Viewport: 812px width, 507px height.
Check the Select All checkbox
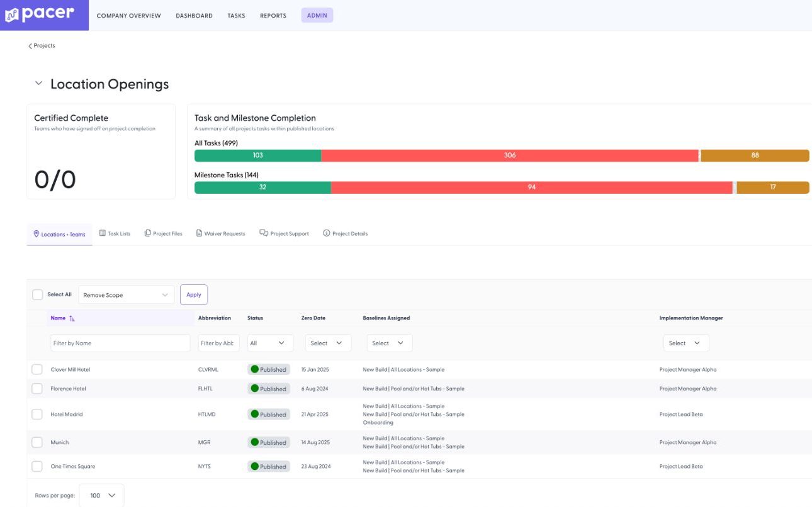38,294
